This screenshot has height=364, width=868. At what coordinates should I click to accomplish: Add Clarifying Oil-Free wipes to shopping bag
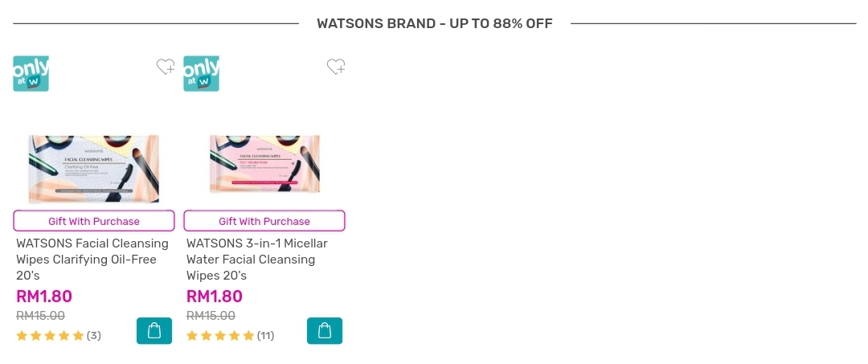[x=154, y=331]
